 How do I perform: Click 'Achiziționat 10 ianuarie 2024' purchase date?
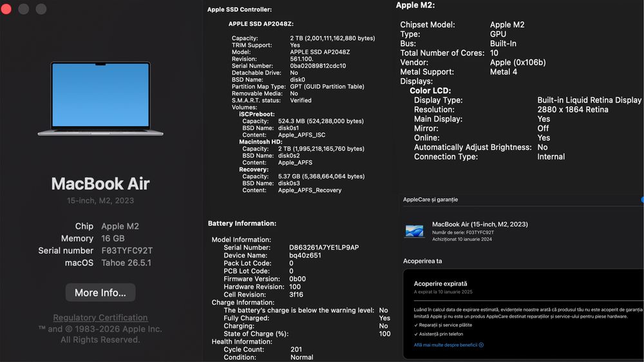pyautogui.click(x=462, y=239)
